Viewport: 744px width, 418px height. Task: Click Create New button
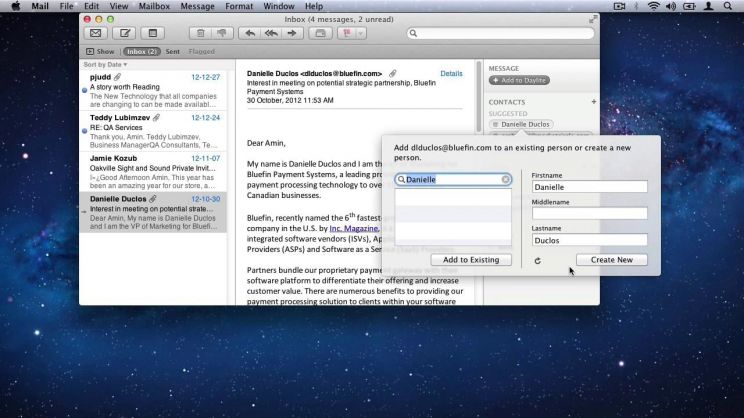pos(612,260)
